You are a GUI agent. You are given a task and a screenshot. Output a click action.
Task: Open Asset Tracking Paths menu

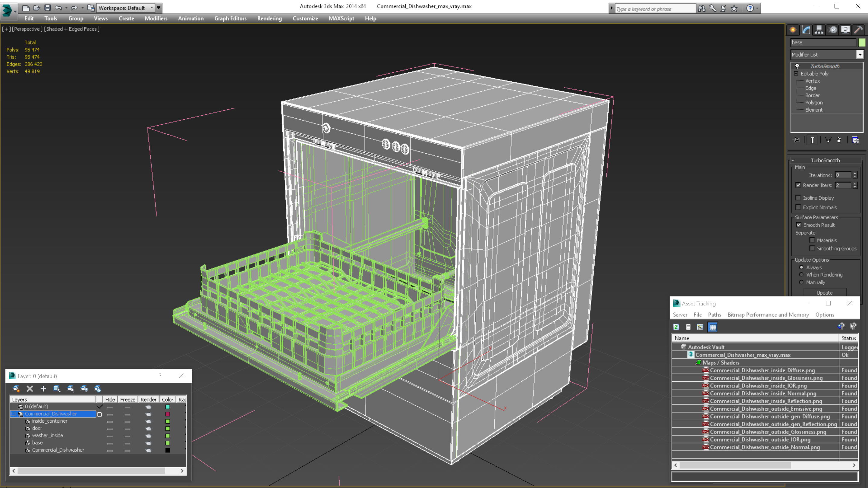click(714, 314)
